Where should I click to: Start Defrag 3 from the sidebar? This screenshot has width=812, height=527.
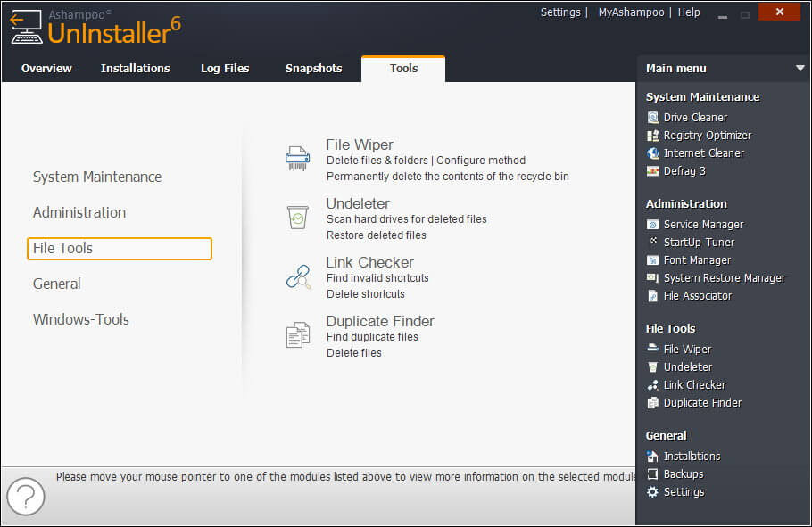[684, 171]
